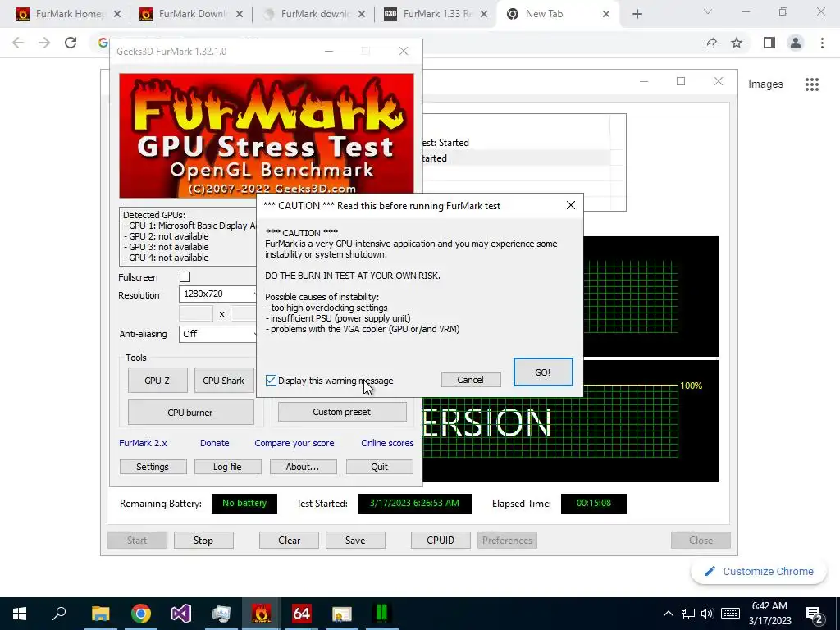Open Visual Studio from taskbar
Screen dimensions: 840x630
point(181,614)
